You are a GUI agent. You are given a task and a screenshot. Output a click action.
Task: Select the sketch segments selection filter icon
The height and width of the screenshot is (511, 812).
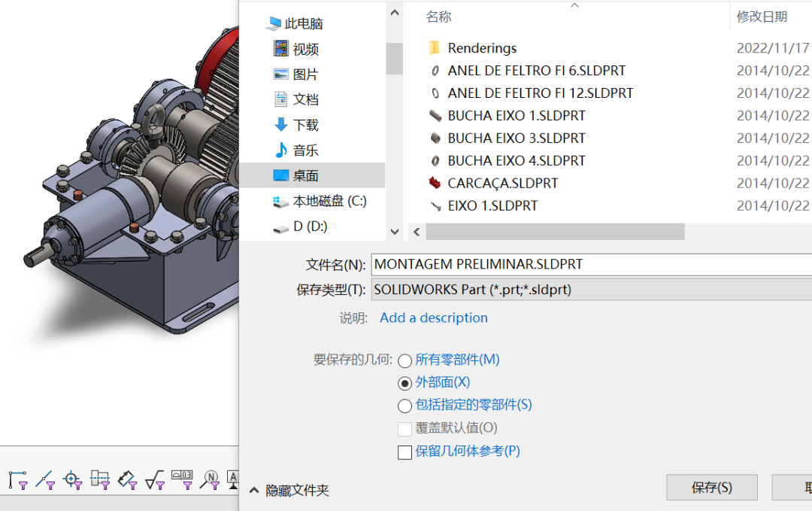[18, 480]
